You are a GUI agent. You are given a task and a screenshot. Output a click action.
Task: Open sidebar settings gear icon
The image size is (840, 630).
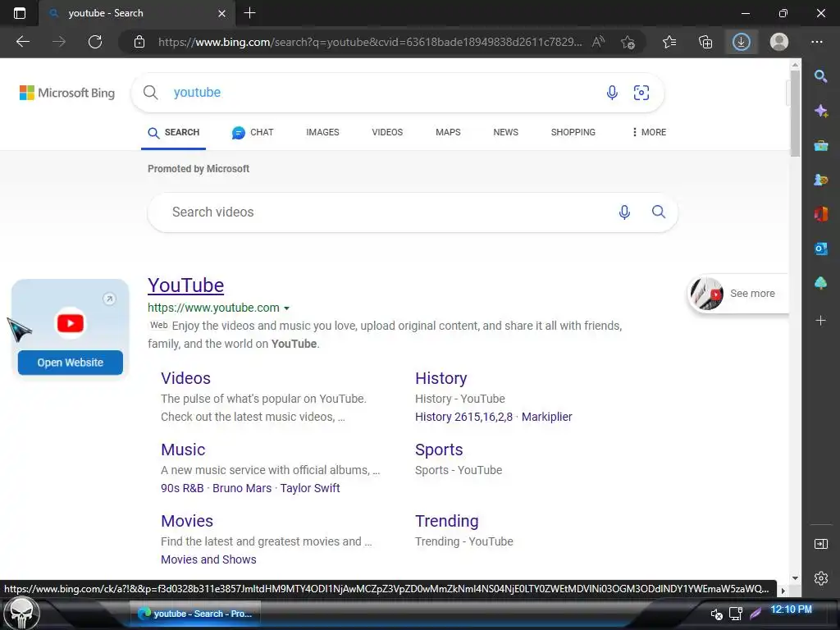click(820, 578)
